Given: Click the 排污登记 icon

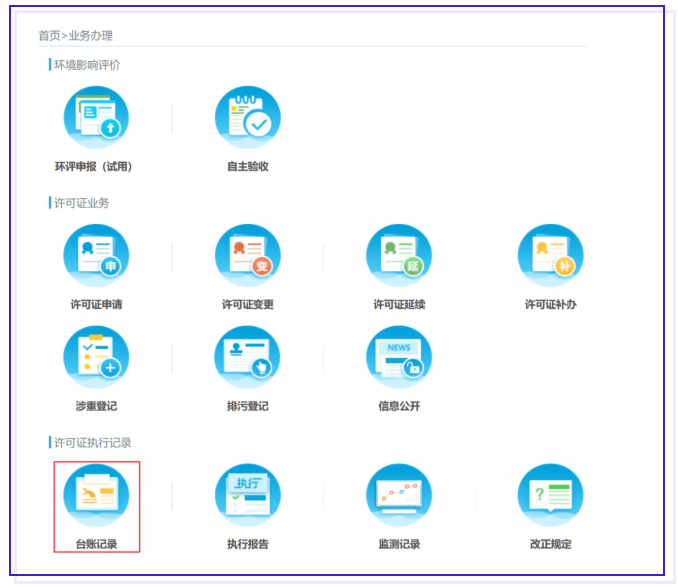Looking at the screenshot, I should click(x=248, y=358).
